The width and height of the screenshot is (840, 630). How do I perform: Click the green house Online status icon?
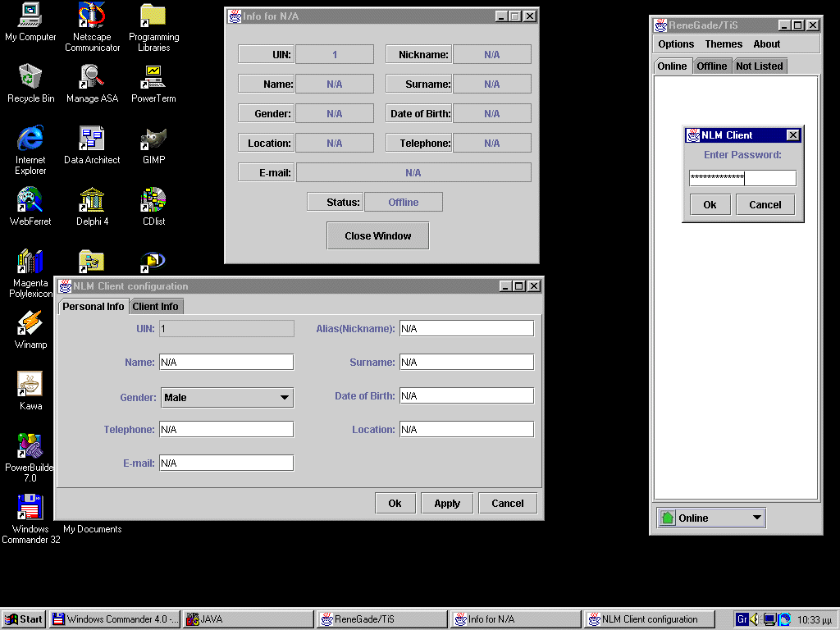[668, 518]
